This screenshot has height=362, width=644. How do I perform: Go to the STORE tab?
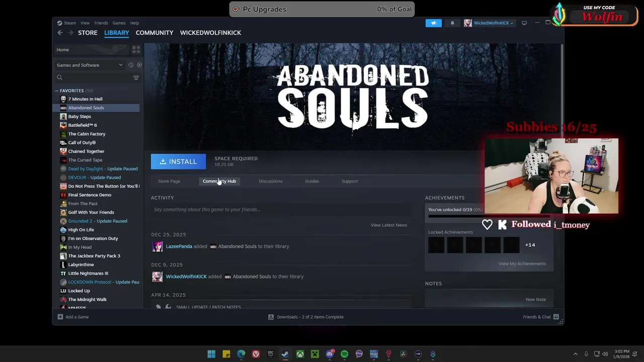(88, 33)
